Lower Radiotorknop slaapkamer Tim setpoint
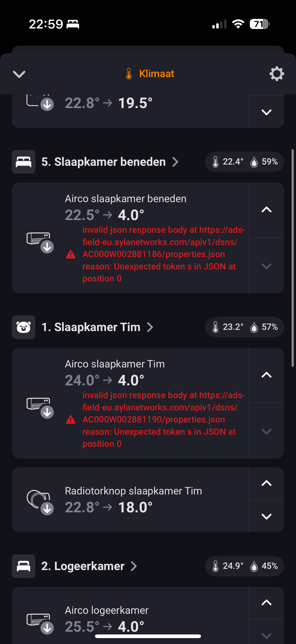The height and width of the screenshot is (644, 296). coord(266,516)
